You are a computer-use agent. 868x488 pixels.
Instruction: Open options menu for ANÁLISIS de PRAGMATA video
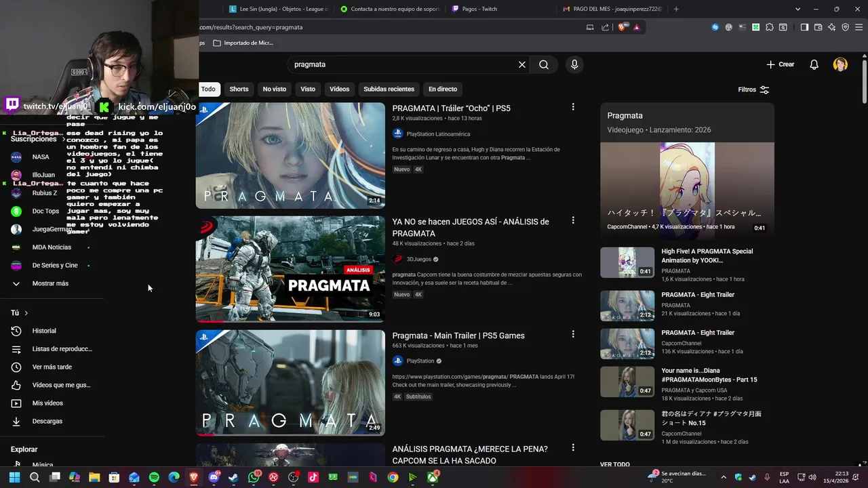coord(573,220)
